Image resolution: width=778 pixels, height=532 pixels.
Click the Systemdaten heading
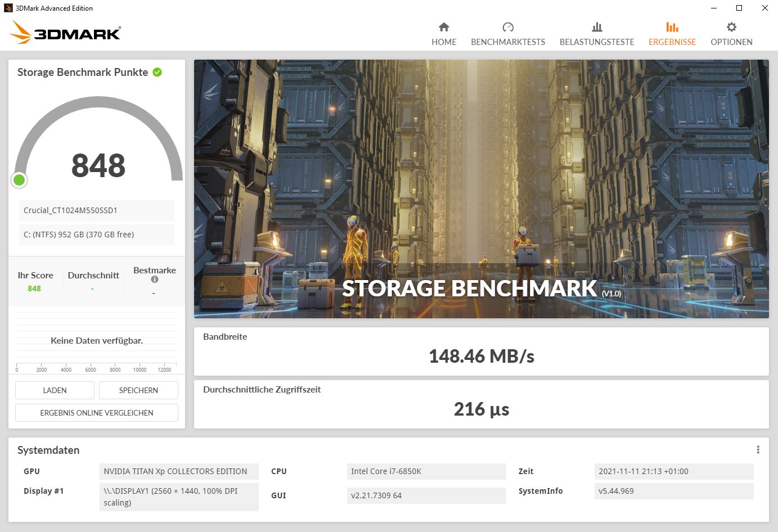pos(48,450)
